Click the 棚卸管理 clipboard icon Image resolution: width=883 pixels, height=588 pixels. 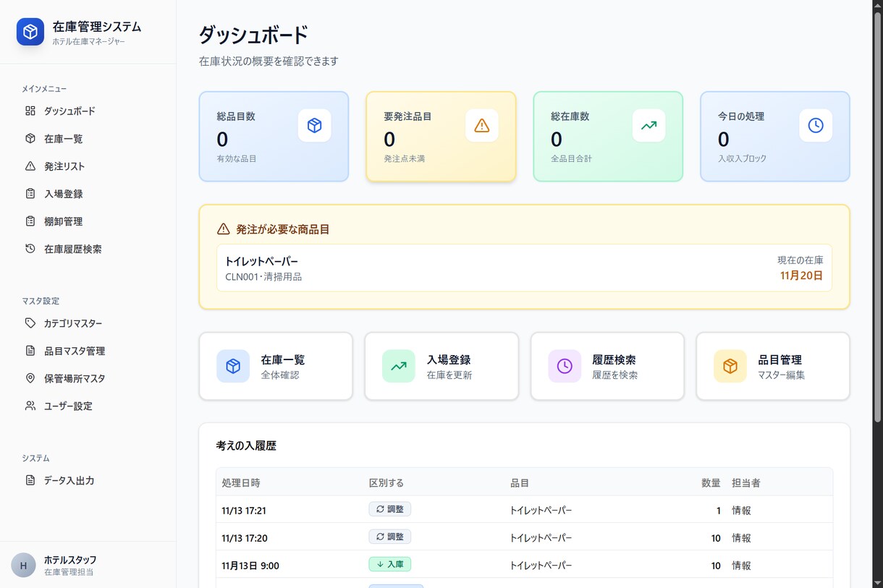(30, 221)
